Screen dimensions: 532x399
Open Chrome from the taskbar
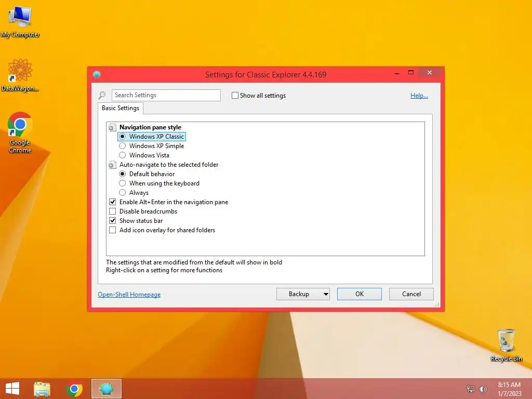[74, 389]
